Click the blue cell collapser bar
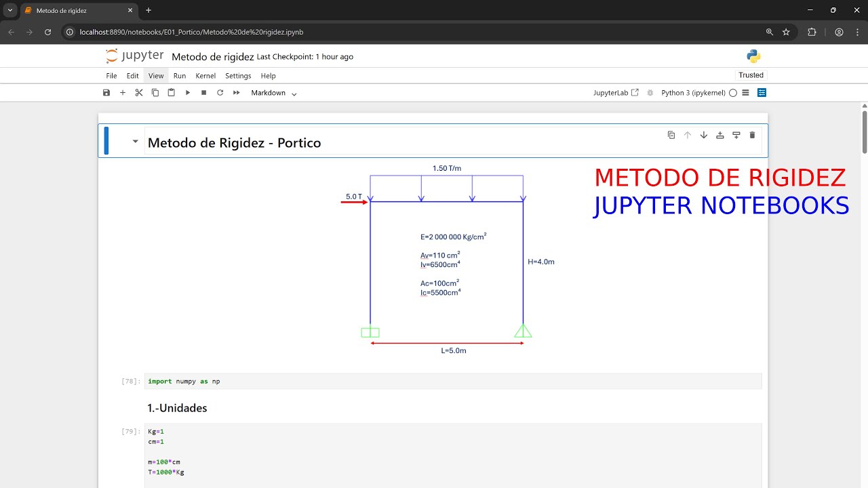The height and width of the screenshot is (488, 868). click(106, 140)
